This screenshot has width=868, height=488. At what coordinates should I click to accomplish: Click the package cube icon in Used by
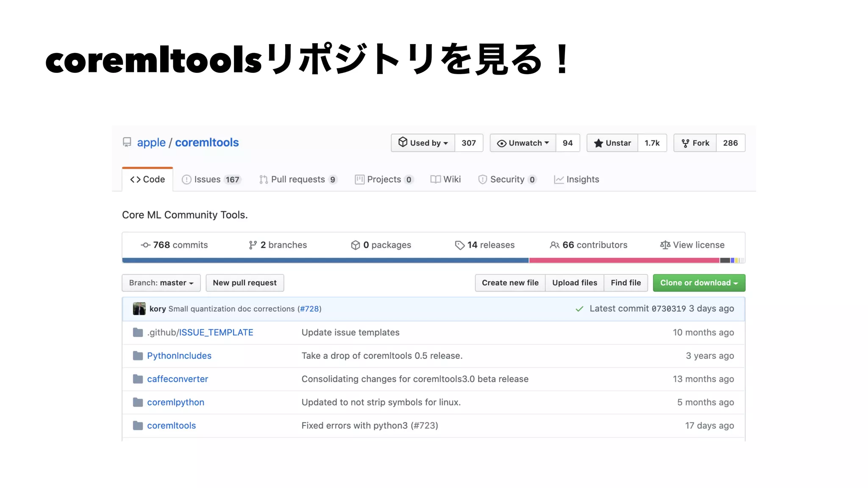403,142
